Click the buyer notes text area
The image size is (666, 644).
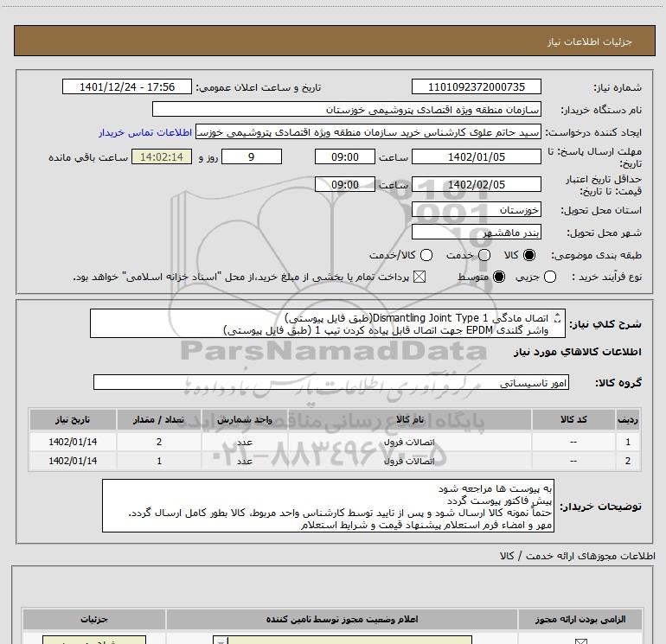click(329, 506)
